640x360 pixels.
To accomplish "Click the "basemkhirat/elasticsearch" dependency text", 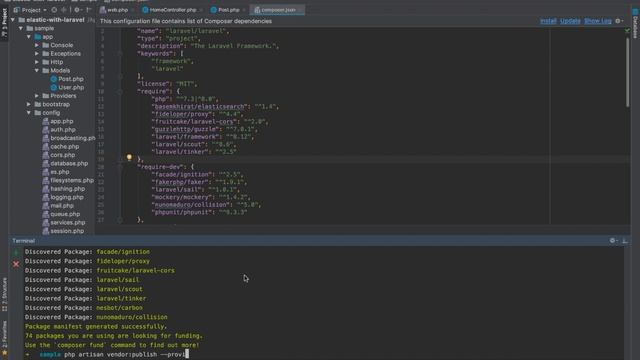I will (200, 107).
